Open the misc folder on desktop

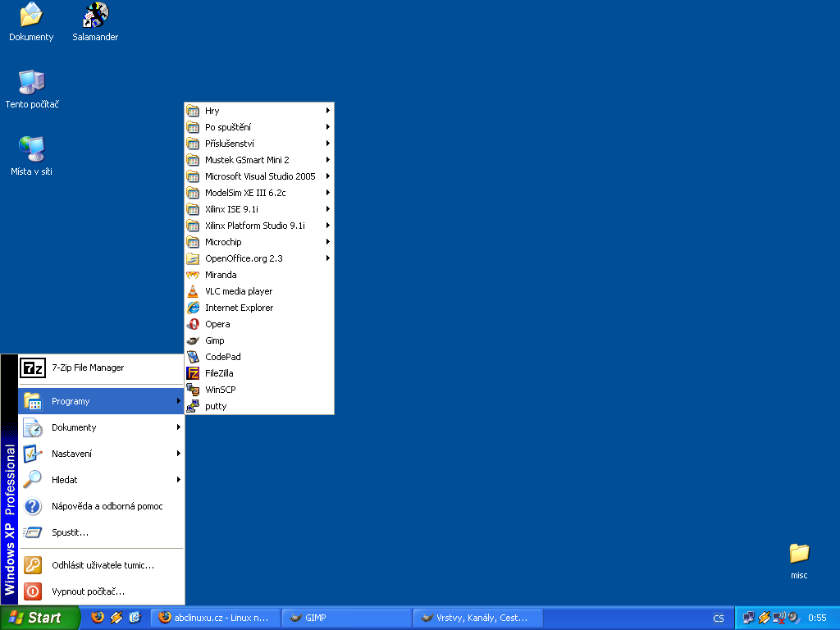pyautogui.click(x=799, y=554)
